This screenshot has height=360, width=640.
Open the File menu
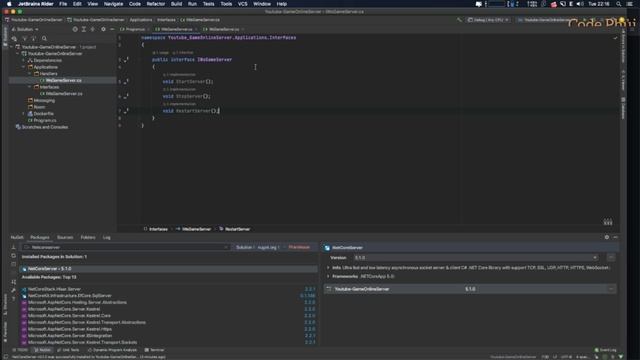(63, 4)
